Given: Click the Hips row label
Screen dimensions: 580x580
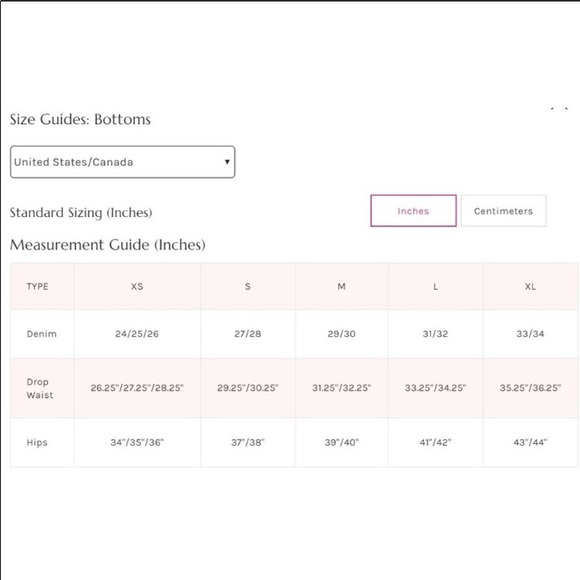Looking at the screenshot, I should pos(37,443).
